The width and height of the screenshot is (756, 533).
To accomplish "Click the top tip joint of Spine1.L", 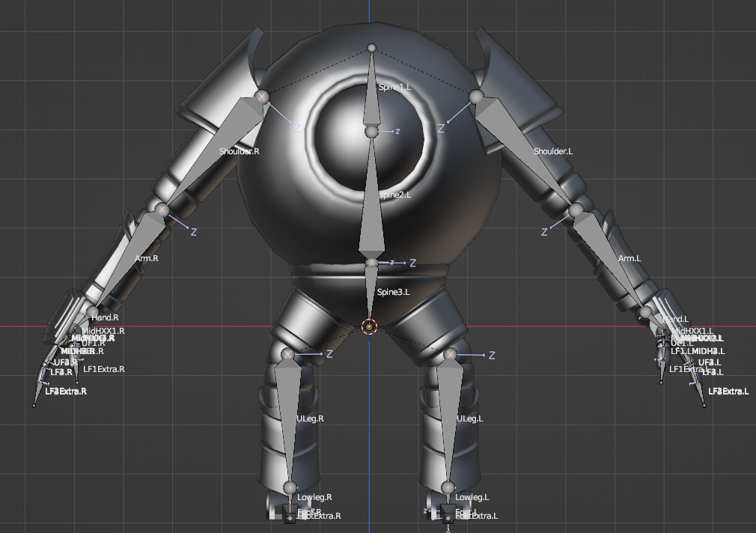I will pos(371,48).
